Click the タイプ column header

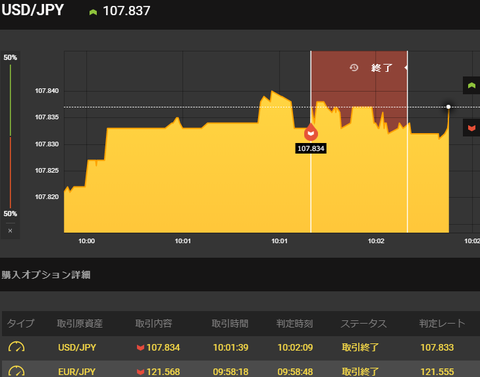tap(21, 323)
